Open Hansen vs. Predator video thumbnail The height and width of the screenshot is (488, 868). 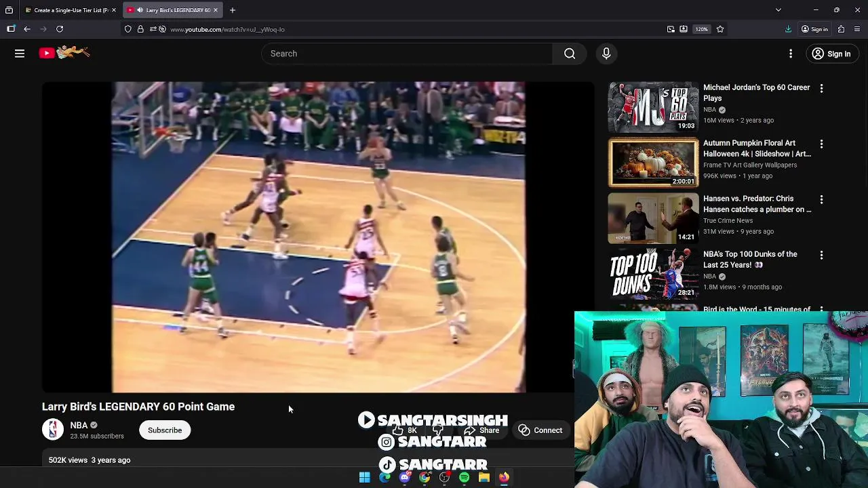click(653, 218)
